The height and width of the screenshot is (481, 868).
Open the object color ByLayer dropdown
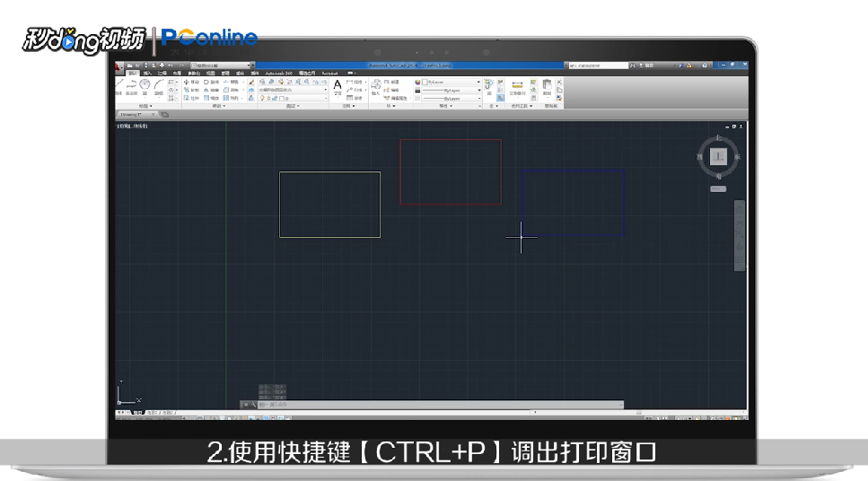(452, 82)
